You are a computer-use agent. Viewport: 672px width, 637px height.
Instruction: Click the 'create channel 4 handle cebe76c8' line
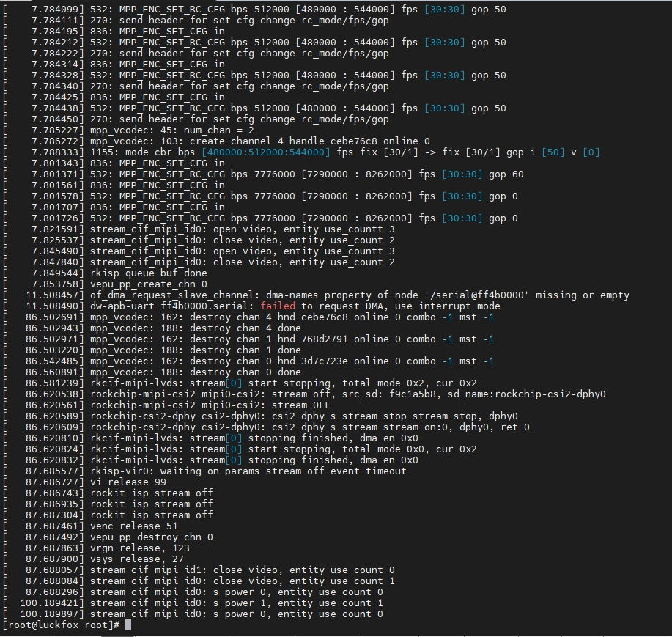216,141
